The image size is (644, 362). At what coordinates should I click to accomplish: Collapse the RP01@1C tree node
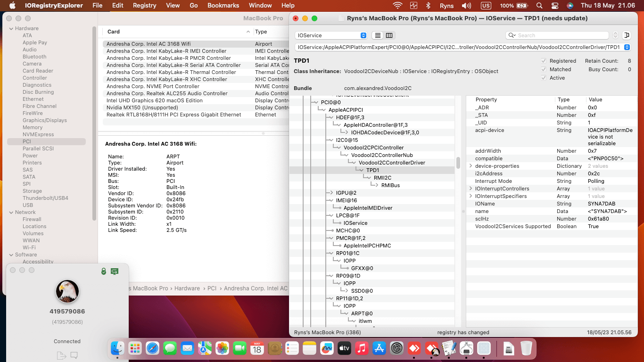pos(331,253)
